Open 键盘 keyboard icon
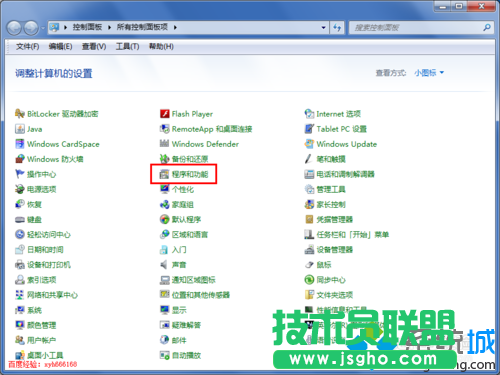Screen dimensions: 500x375 [x=20, y=219]
